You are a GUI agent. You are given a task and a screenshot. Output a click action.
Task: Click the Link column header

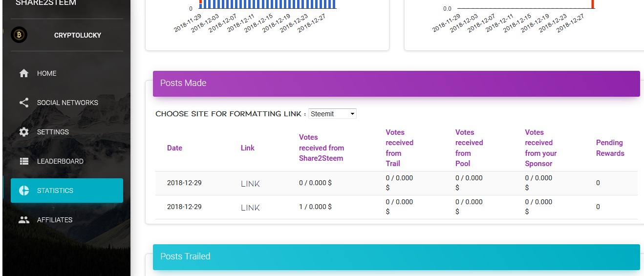pyautogui.click(x=248, y=148)
